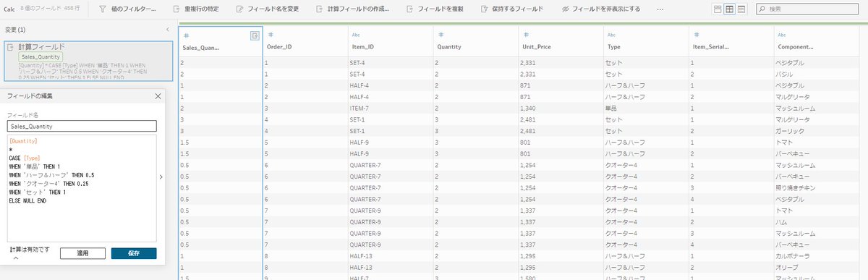Click the number type icon above Item_Serial
The height and width of the screenshot is (280, 868).
point(696,35)
